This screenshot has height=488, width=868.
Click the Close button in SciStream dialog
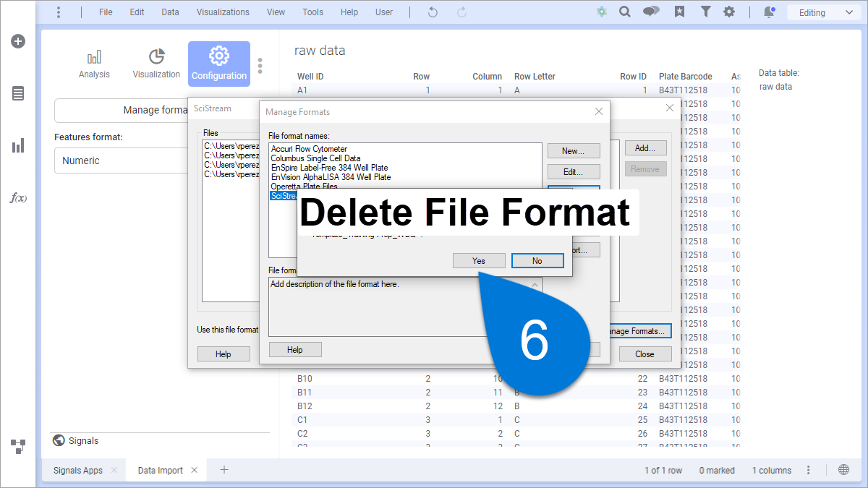click(645, 354)
